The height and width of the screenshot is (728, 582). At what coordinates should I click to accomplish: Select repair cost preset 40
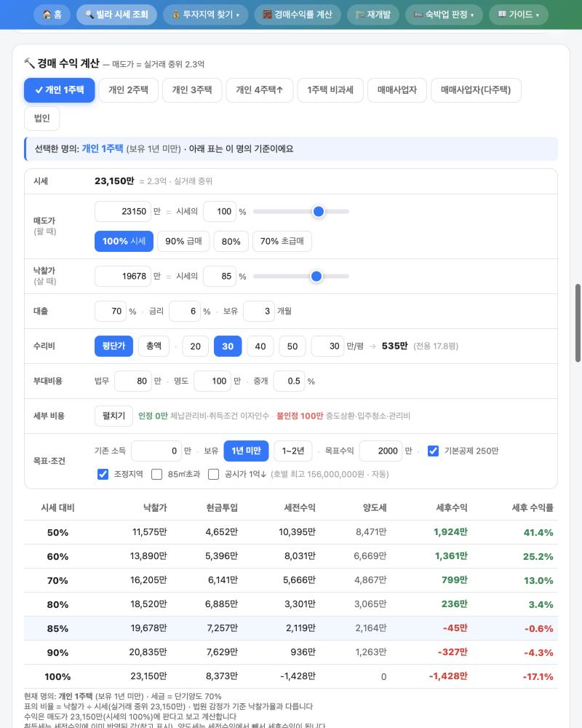(260, 347)
